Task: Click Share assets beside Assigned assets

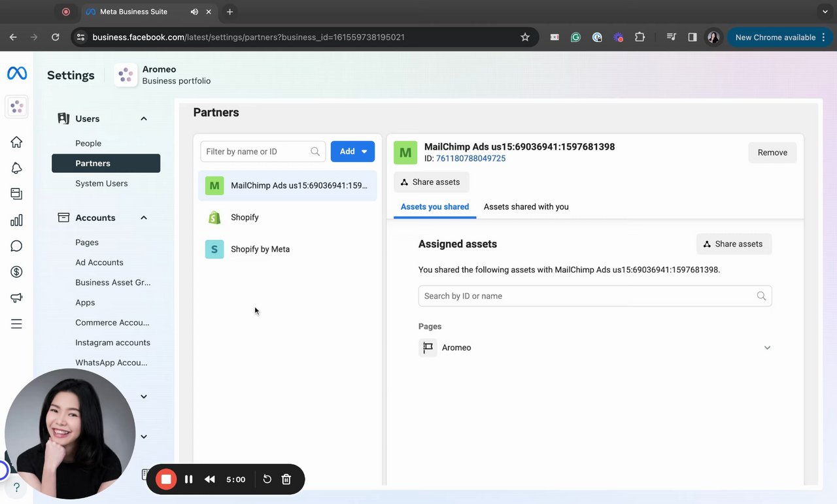Action: coord(734,244)
